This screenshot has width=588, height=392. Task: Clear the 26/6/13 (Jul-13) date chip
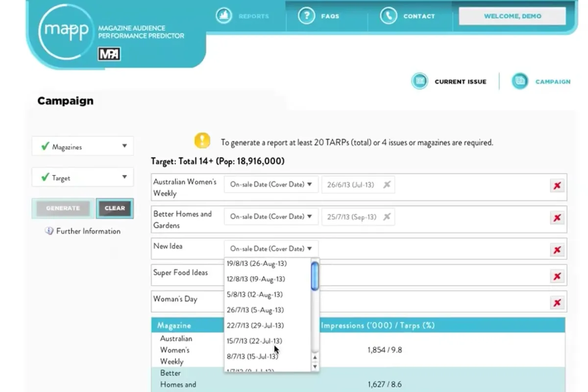tap(387, 185)
